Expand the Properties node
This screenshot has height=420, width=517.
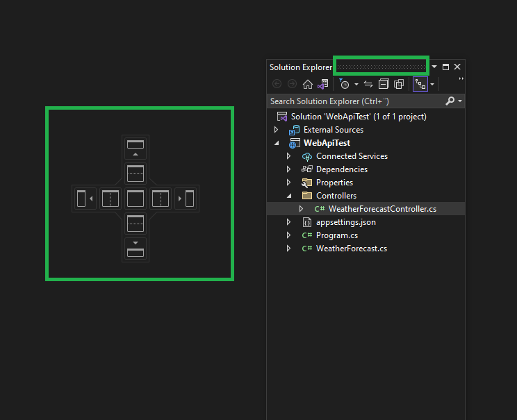click(289, 183)
